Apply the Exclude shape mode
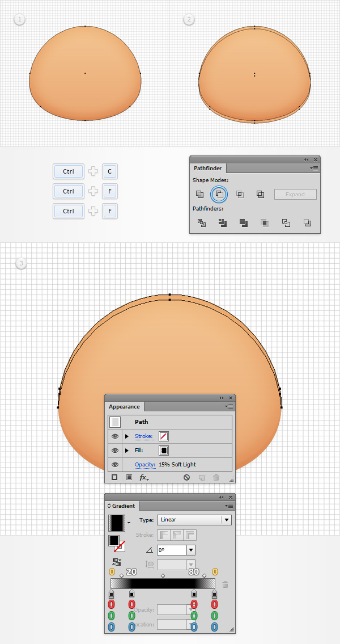The image size is (340, 644). pyautogui.click(x=260, y=194)
